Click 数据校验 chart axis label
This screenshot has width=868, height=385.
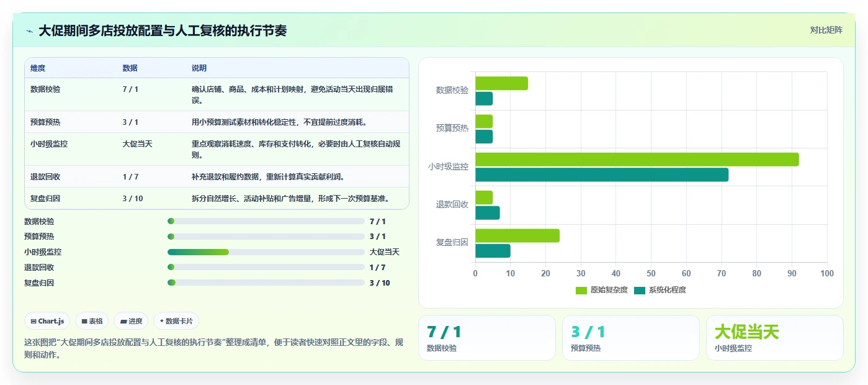coord(452,91)
